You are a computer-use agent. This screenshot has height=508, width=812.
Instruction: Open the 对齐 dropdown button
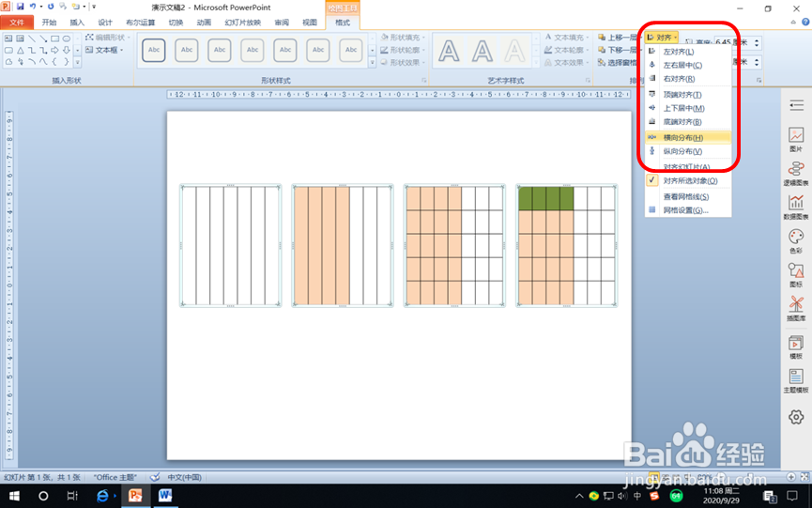coord(662,38)
